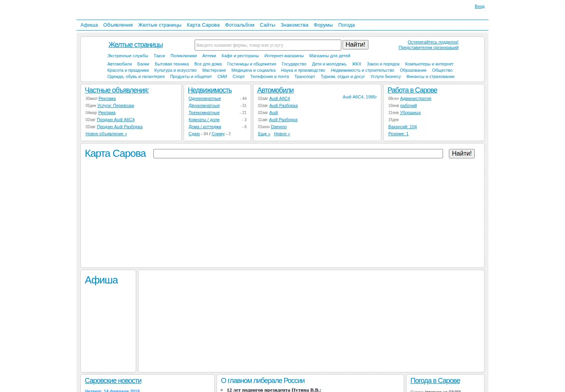Open Экстренные службы category

tap(128, 56)
